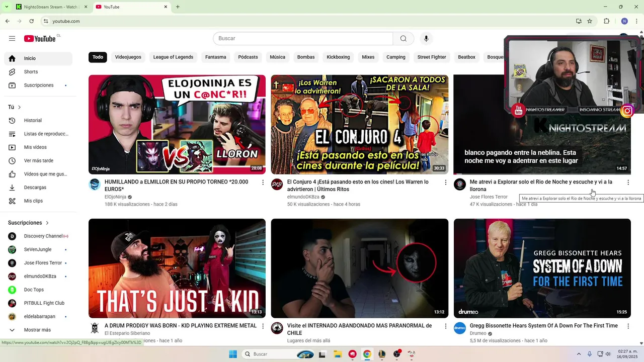
Task: Open HUMILLANDO a ELMILLOR video thumbnail
Action: coord(177,124)
